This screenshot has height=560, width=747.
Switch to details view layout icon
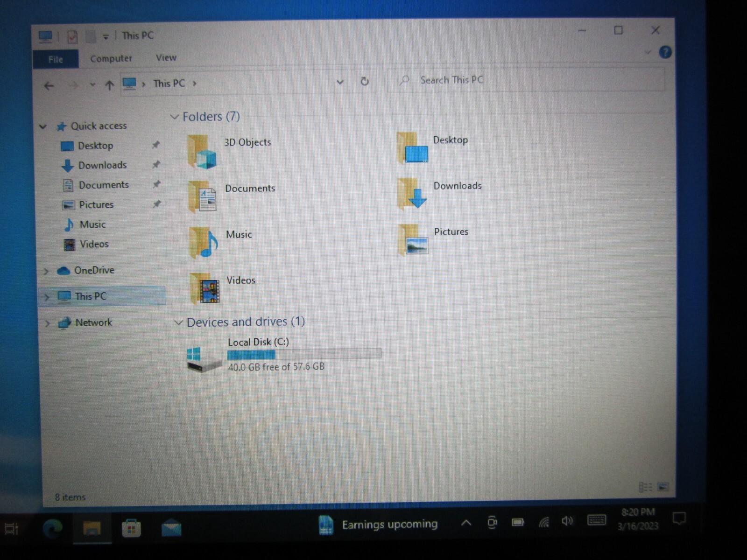coord(645,487)
